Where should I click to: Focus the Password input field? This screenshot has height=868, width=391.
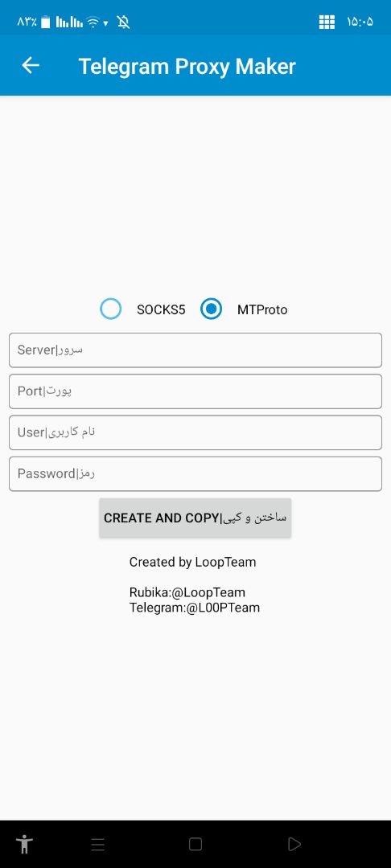[x=195, y=474]
